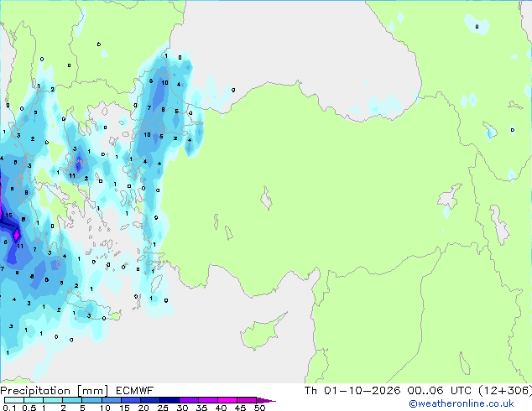This screenshot has height=411, width=532.
Task: Click the value 15 label near the west coast
Action: [9, 215]
